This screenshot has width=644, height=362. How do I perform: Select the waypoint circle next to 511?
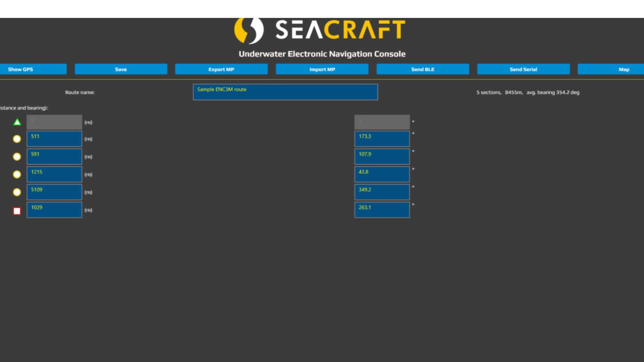[x=17, y=139]
